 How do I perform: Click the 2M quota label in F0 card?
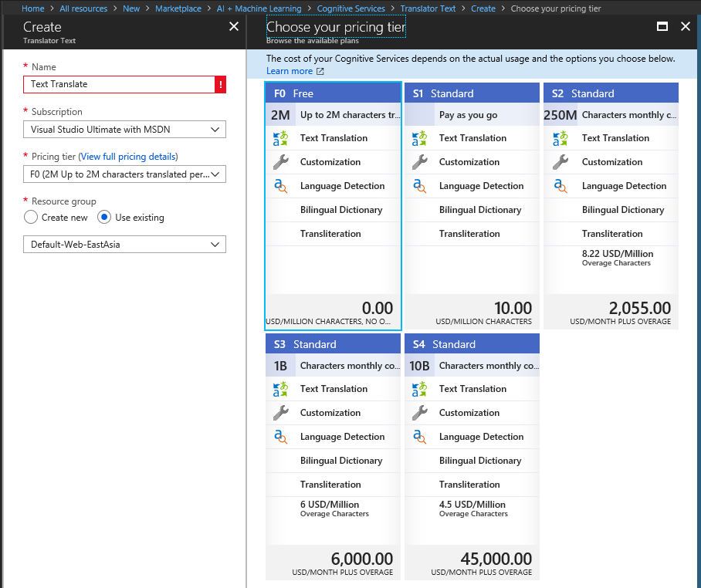(x=280, y=115)
